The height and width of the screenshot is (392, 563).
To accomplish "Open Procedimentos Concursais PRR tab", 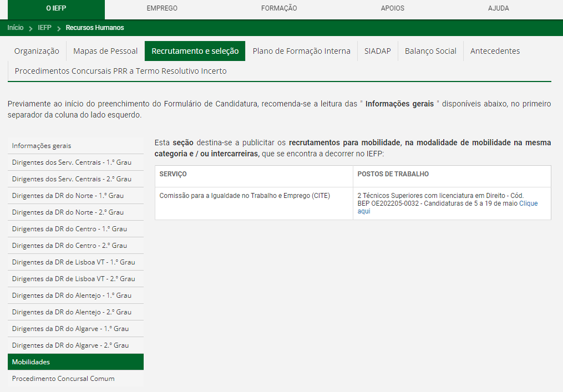I will pyautogui.click(x=120, y=71).
